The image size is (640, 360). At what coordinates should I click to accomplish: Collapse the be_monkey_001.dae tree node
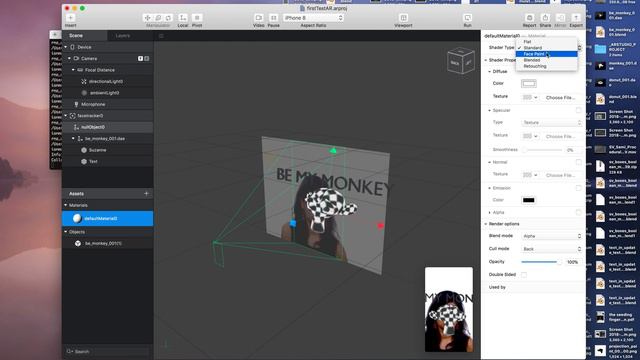(73, 138)
